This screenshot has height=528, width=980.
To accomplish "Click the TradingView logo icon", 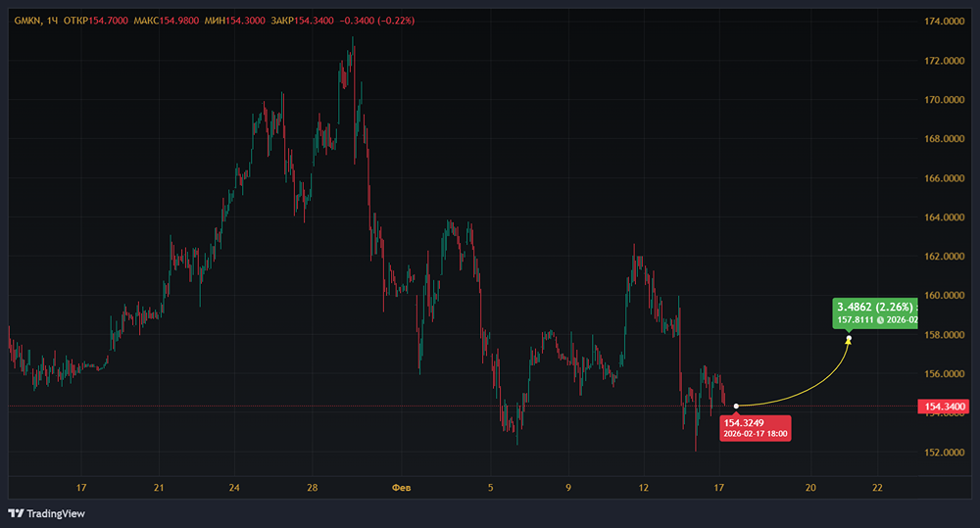I will (x=16, y=513).
